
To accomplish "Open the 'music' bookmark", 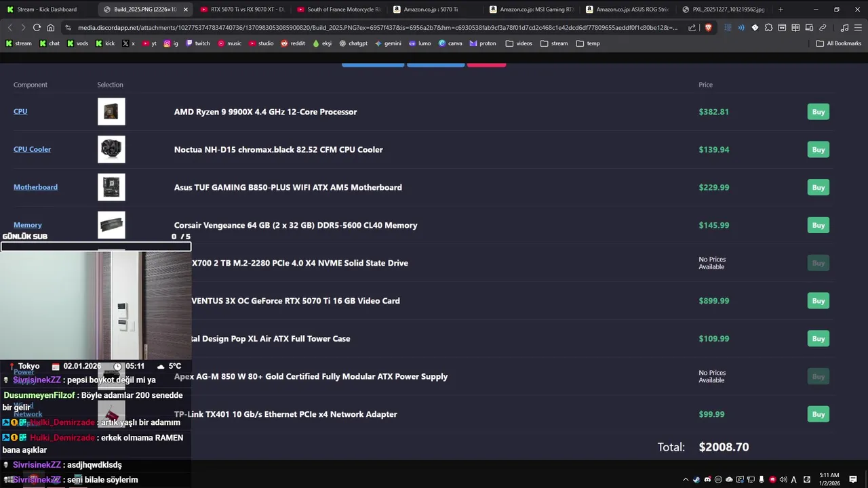I will 230,43.
